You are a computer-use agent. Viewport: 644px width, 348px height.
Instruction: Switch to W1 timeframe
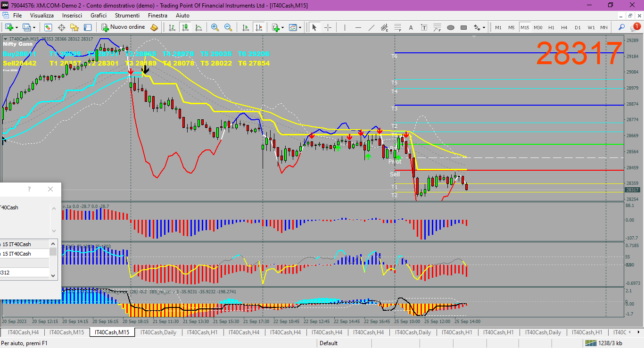coord(591,27)
